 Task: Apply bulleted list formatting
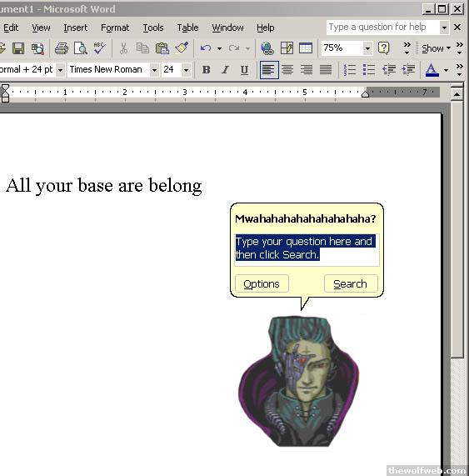point(369,70)
